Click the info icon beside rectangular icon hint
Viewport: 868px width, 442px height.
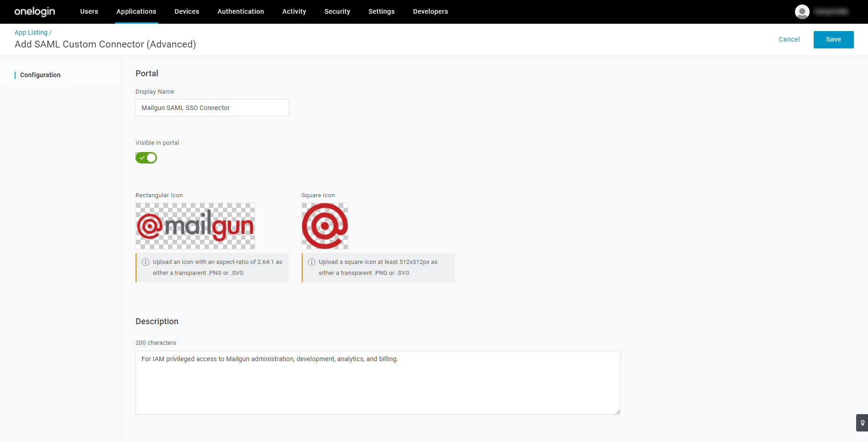point(146,262)
